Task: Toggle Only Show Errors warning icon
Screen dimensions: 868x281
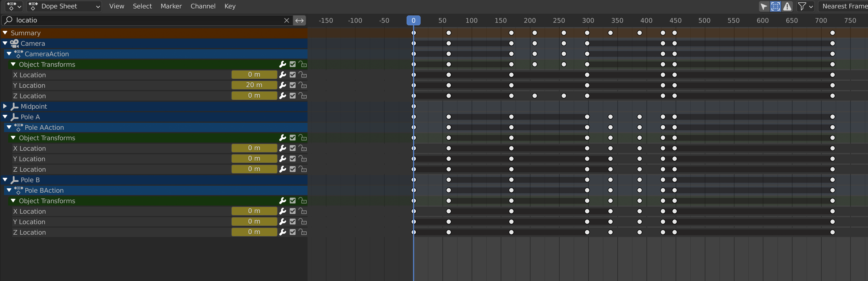Action: tap(787, 6)
